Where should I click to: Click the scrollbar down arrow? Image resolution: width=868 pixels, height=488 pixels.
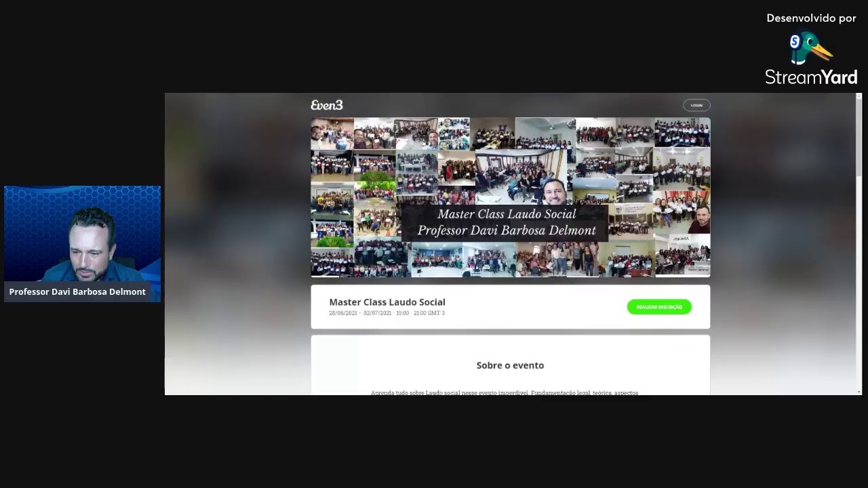point(859,392)
